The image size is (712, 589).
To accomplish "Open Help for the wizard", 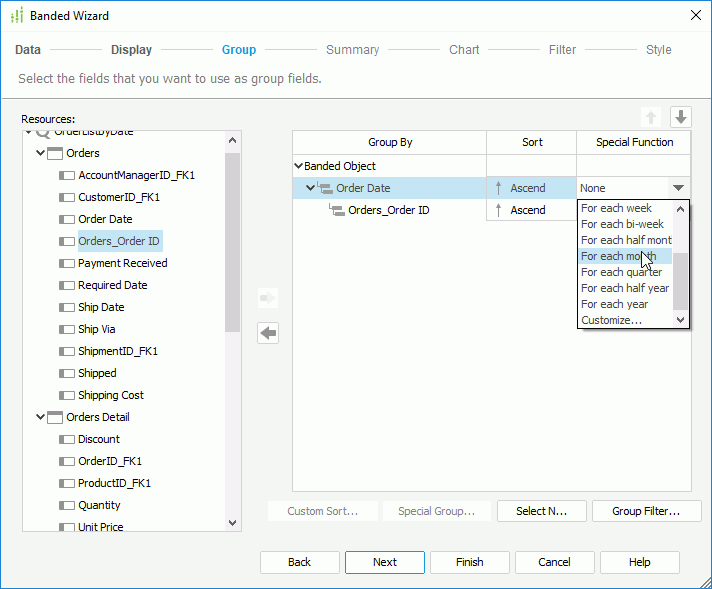I will pos(639,562).
